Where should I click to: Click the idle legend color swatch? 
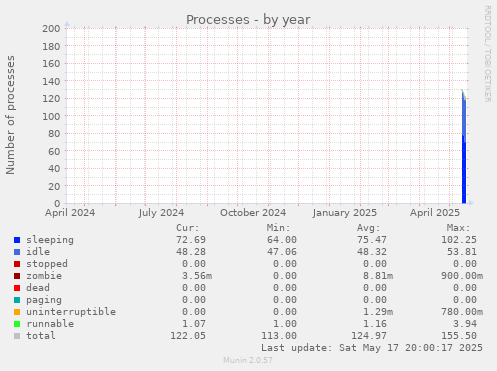(17, 252)
